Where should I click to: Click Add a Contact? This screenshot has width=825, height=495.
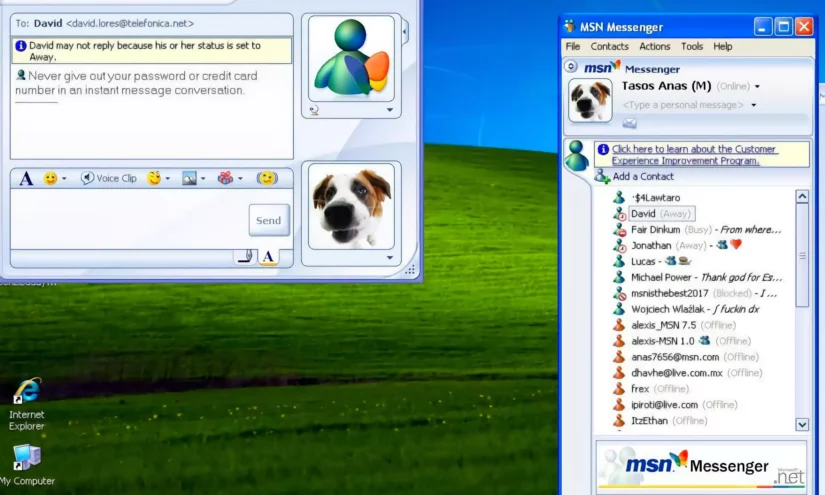[634, 176]
